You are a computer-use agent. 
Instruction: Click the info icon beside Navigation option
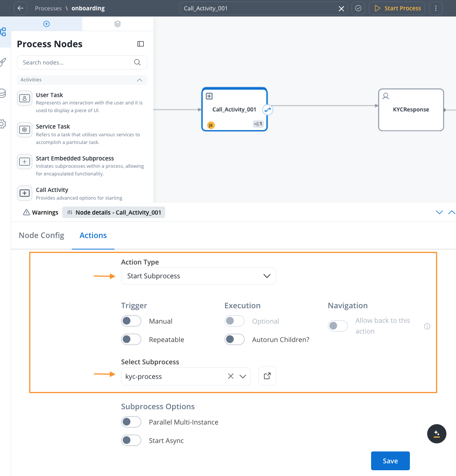[427, 326]
